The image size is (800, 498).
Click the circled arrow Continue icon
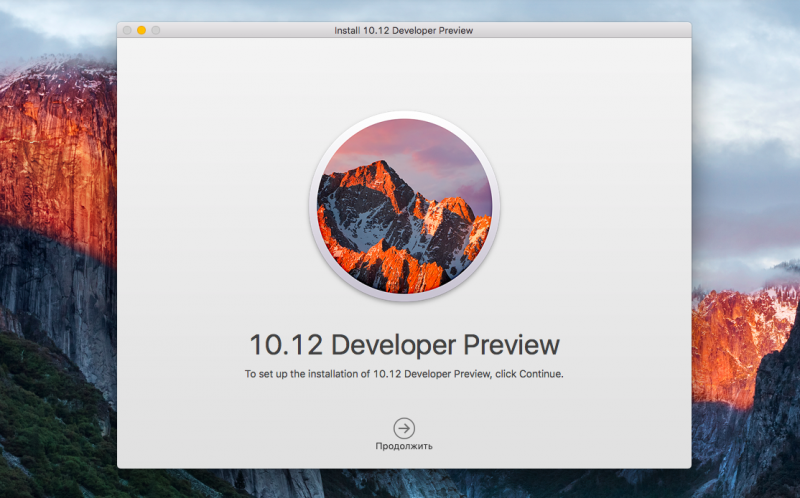point(404,428)
